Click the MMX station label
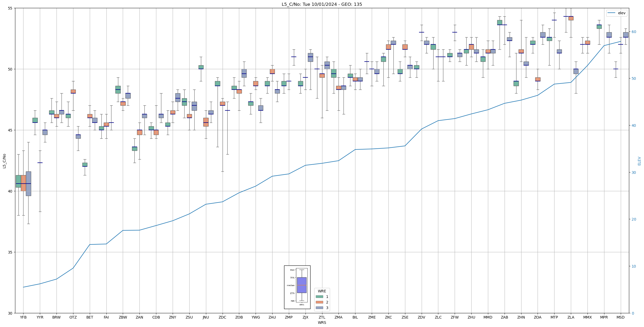Screen dimensions: 644x327 [x=587, y=317]
